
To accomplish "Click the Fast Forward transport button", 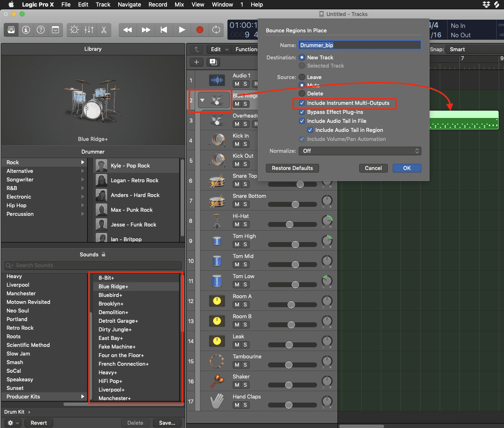I will (146, 30).
